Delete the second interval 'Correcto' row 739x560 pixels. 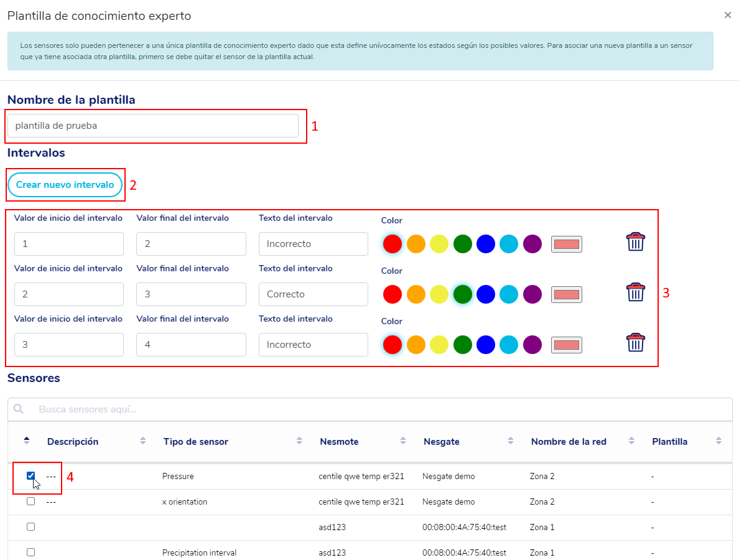tap(635, 292)
